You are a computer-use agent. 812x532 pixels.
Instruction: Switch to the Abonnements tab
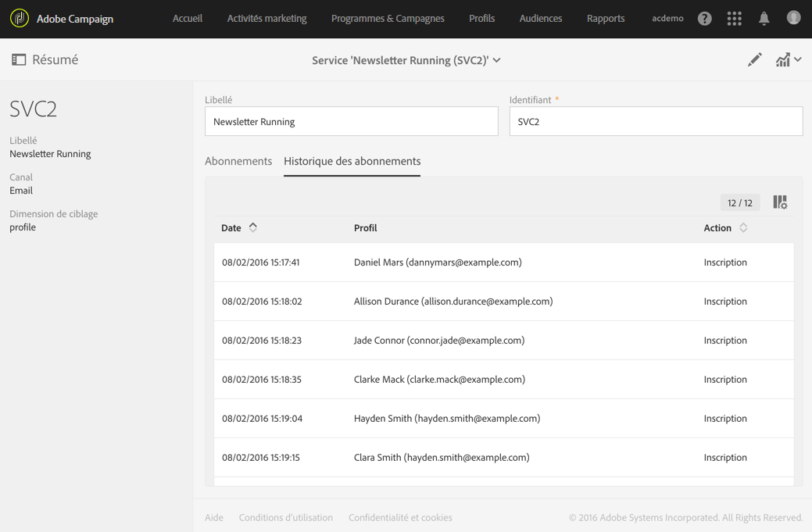[238, 161]
